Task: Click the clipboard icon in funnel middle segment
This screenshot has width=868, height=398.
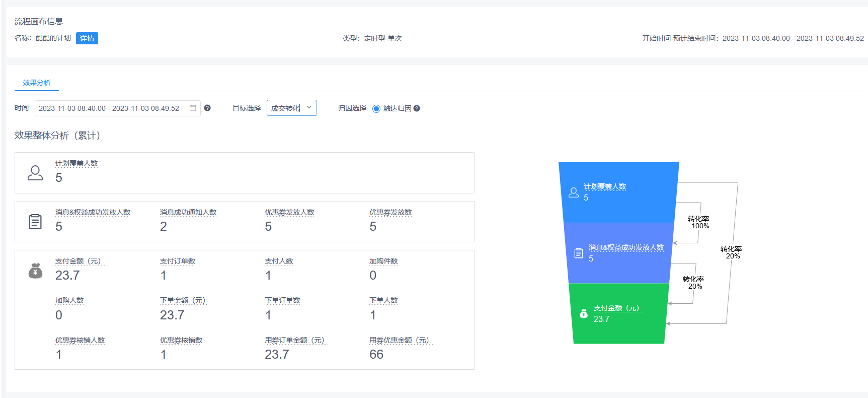Action: (579, 253)
